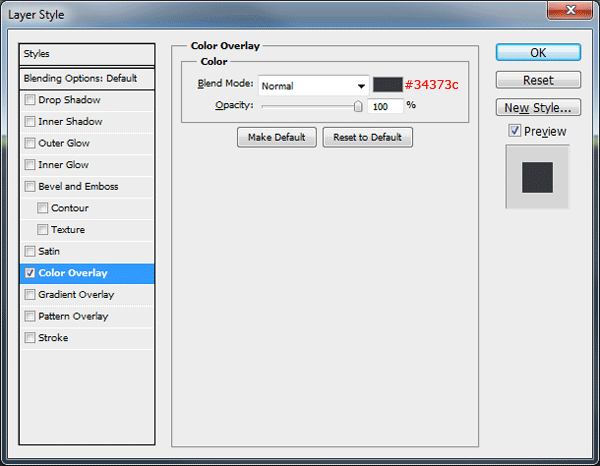
Task: Toggle the Preview checkbox
Action: (515, 130)
